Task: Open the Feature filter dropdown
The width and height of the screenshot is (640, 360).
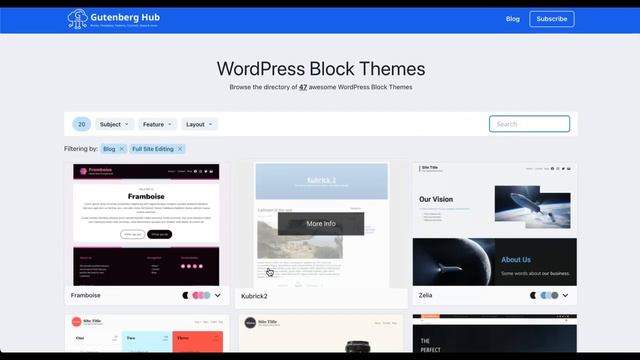Action: (157, 124)
